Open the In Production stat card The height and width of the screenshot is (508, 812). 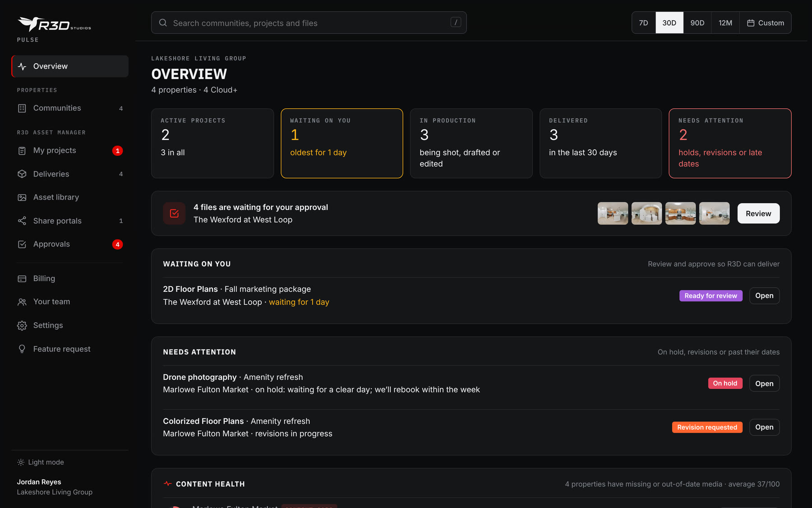point(471,143)
